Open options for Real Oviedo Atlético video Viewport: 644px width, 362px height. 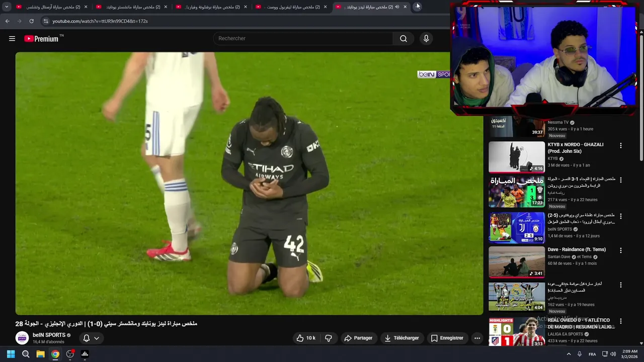coord(620,321)
